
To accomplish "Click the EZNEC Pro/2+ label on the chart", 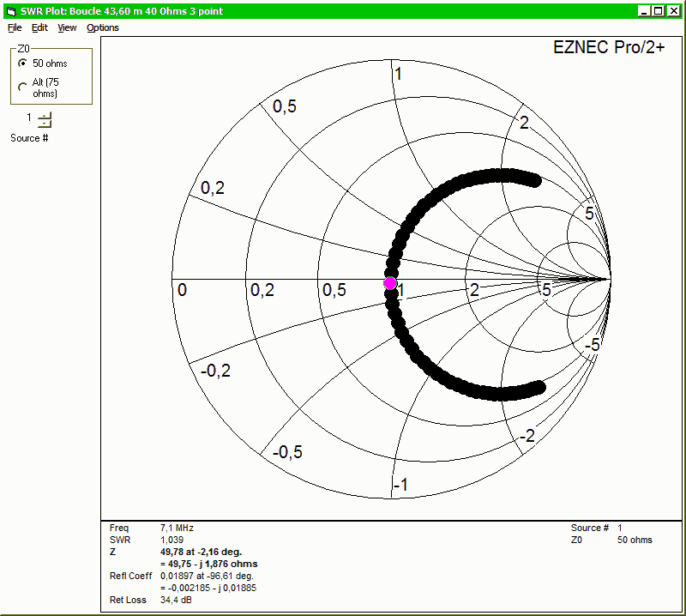I will click(609, 47).
